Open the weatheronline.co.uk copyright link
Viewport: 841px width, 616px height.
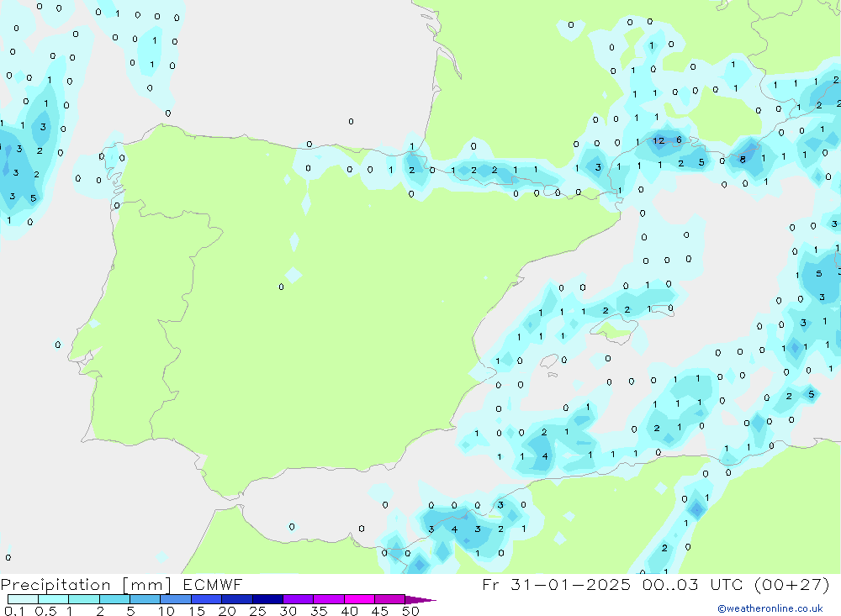(x=770, y=608)
